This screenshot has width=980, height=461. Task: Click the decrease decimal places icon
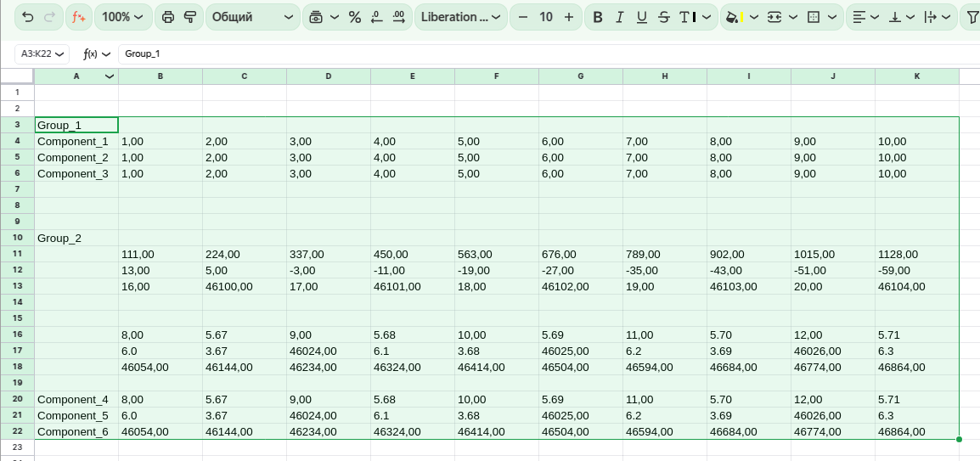tap(377, 17)
